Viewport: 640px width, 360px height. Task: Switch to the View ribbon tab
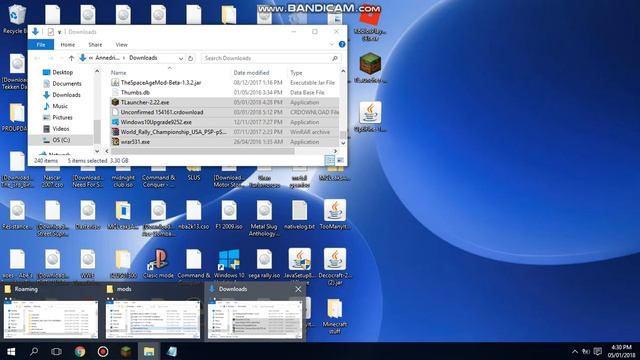tap(122, 44)
